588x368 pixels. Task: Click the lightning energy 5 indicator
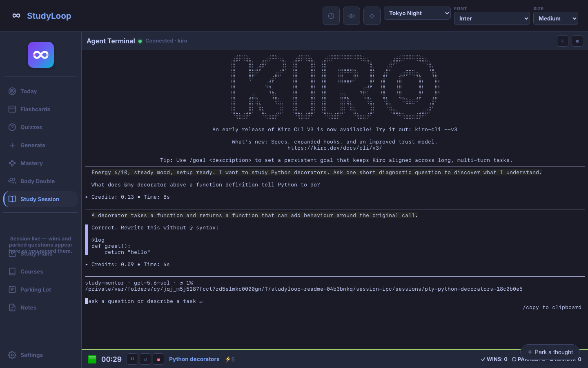click(x=230, y=359)
